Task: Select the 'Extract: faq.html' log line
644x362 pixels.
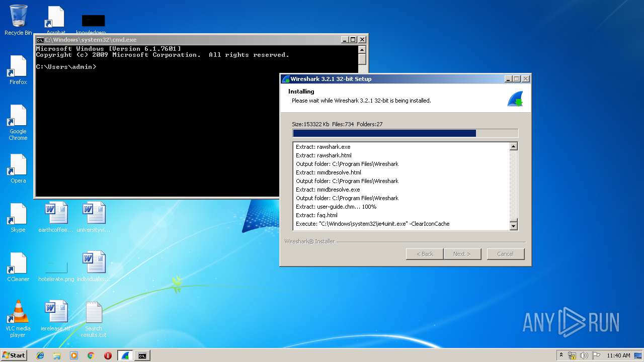Action: click(x=316, y=215)
